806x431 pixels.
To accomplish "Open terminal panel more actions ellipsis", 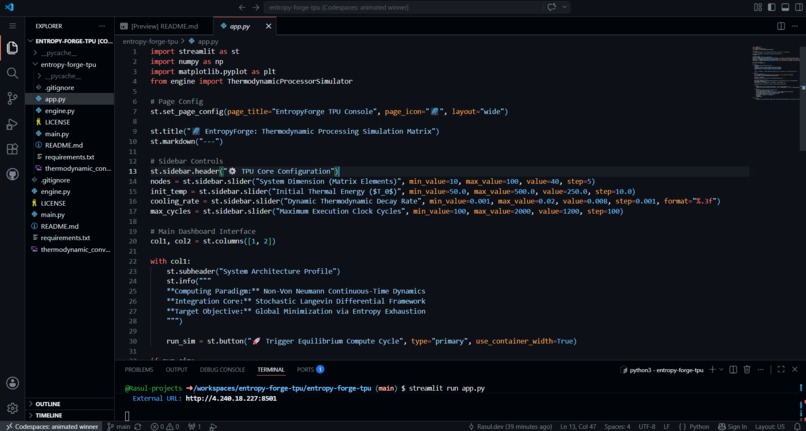I will tap(761, 370).
